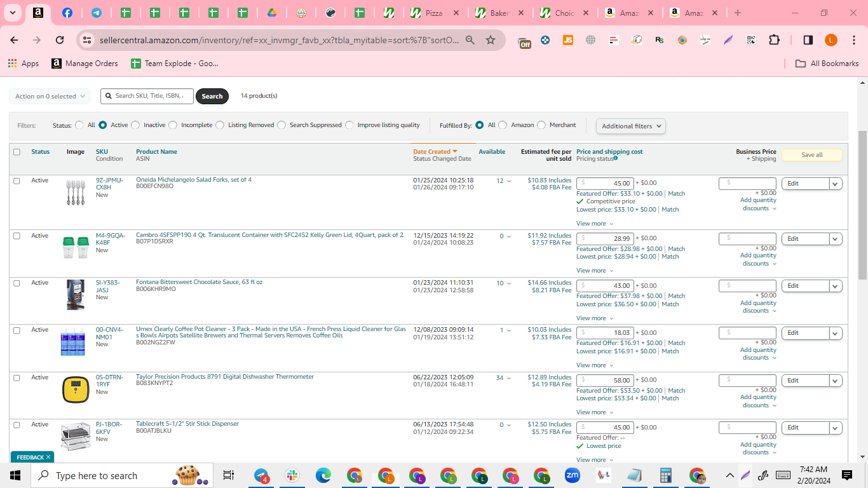This screenshot has height=488, width=868.
Task: Open Edit dropdown arrow for Cambro Container row
Action: [836, 239]
